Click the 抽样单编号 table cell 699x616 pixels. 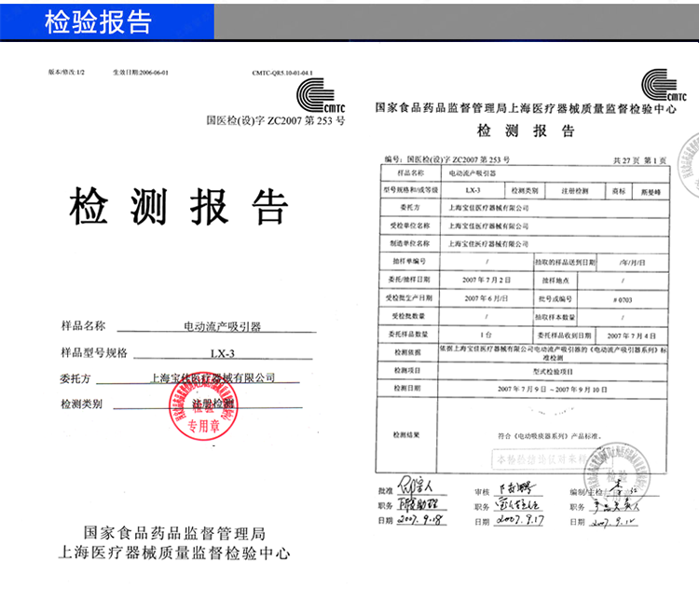410,261
